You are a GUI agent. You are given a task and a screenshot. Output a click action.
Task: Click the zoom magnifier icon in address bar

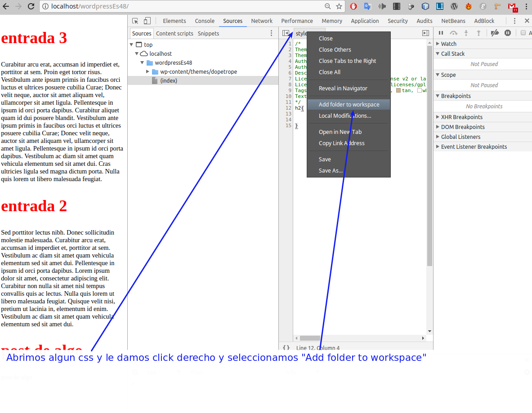(x=327, y=6)
